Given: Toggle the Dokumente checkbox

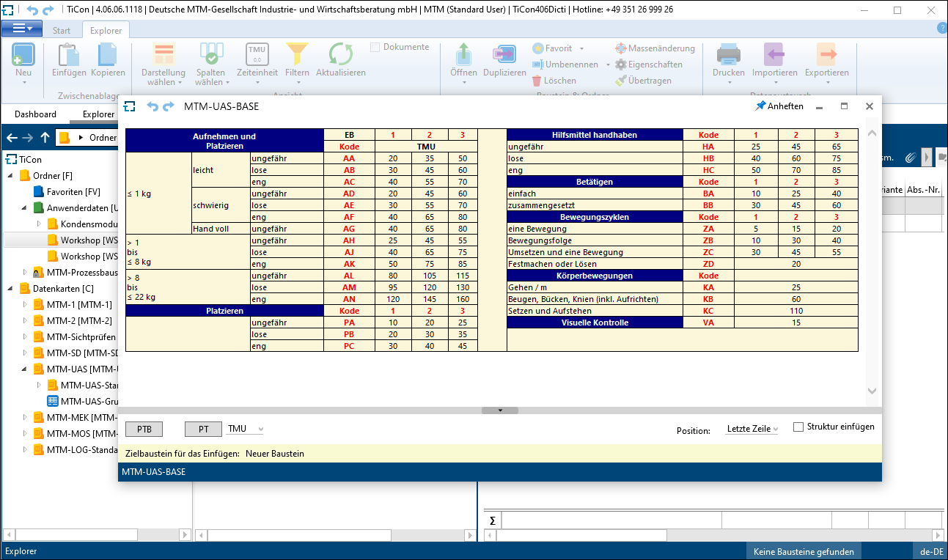Looking at the screenshot, I should [x=375, y=47].
